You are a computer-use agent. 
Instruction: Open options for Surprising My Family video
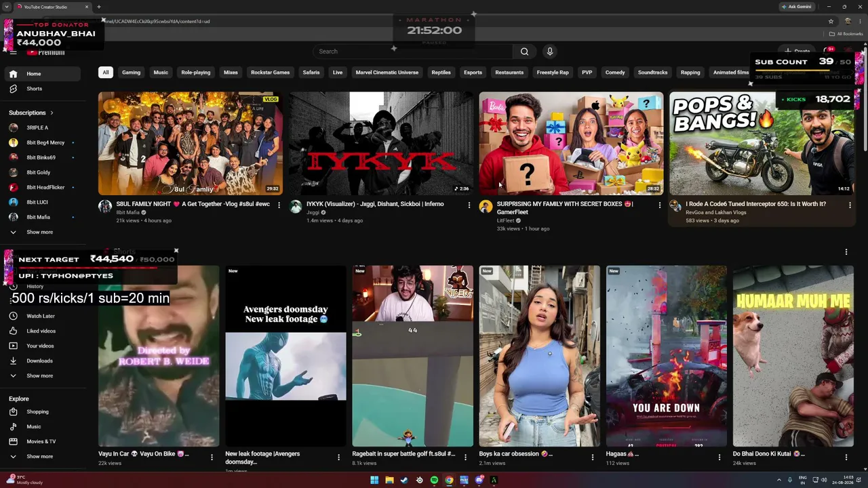(x=659, y=205)
